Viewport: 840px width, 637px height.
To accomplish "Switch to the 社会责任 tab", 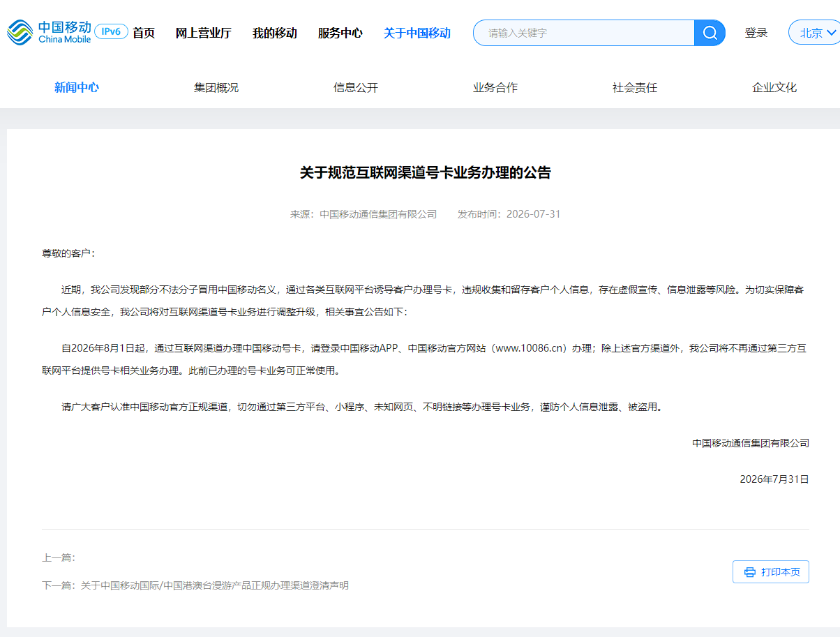I will click(x=635, y=87).
